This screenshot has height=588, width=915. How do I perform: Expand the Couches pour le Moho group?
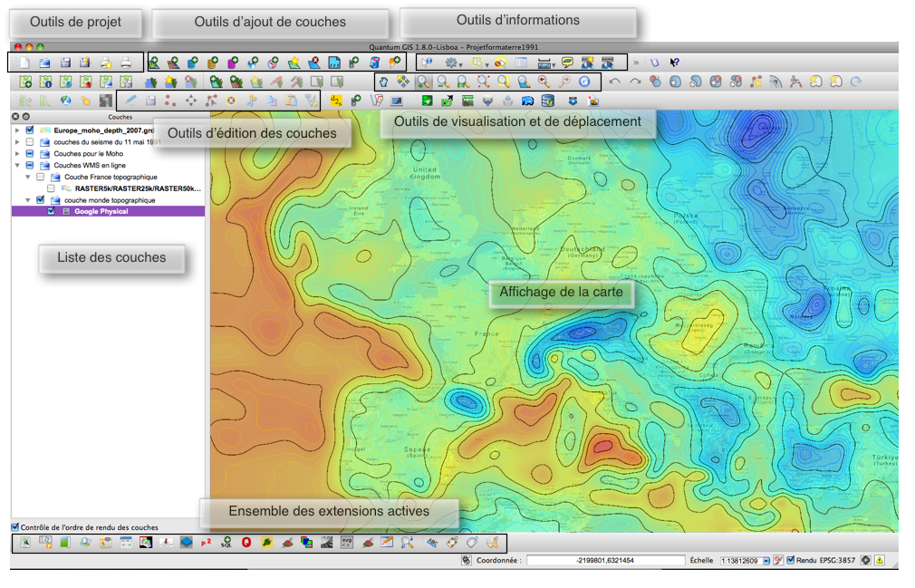(17, 154)
